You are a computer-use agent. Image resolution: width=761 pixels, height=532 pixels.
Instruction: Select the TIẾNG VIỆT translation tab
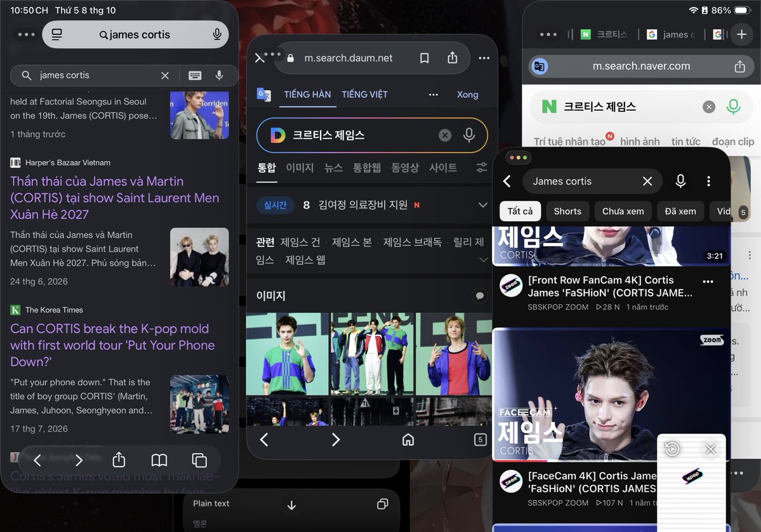364,95
